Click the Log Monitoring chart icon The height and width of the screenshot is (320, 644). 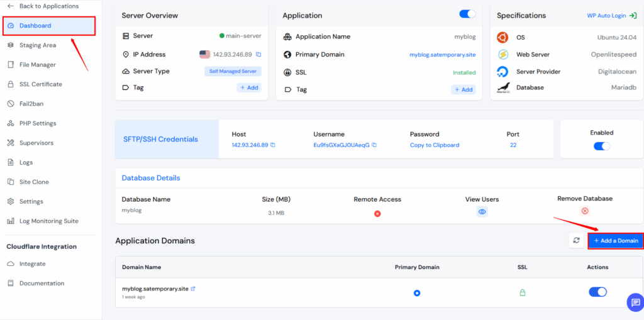coord(11,221)
